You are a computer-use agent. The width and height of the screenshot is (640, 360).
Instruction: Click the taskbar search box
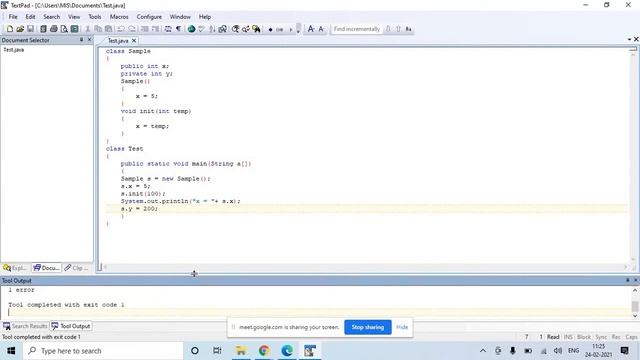point(104,351)
